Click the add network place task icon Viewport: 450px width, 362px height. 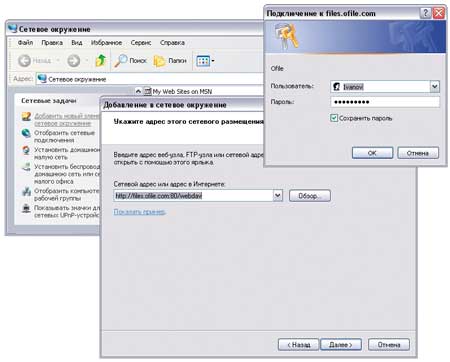click(26, 116)
